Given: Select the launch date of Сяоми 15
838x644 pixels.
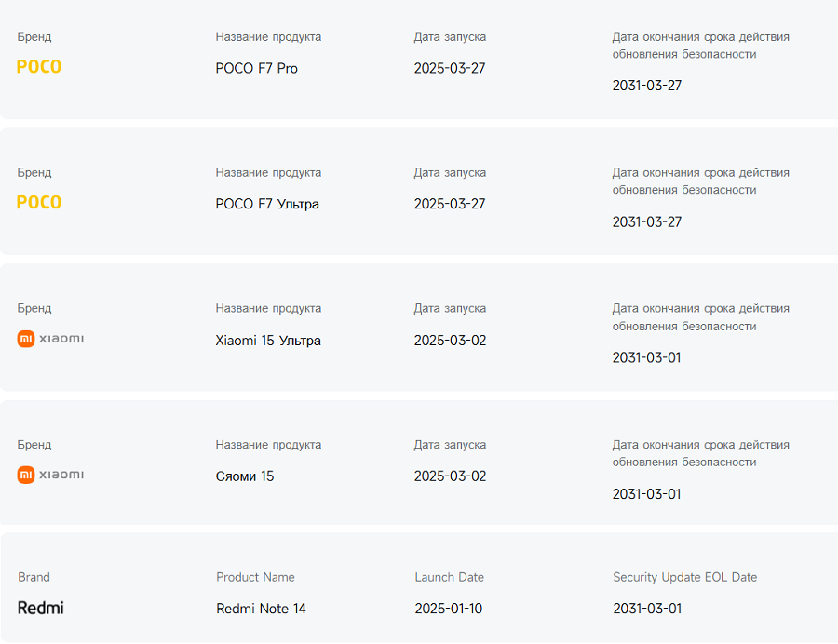Looking at the screenshot, I should [x=450, y=476].
